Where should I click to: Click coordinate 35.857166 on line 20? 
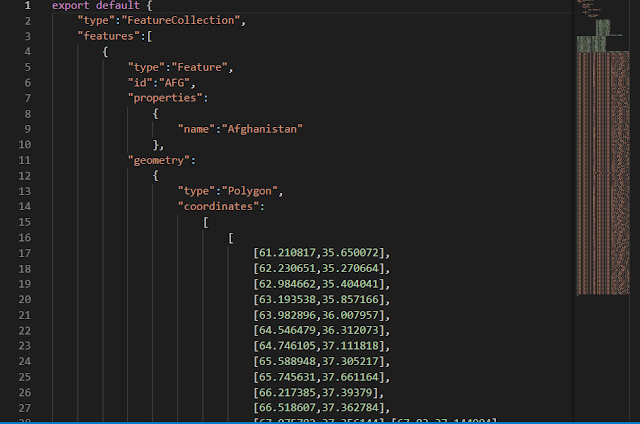(x=350, y=300)
